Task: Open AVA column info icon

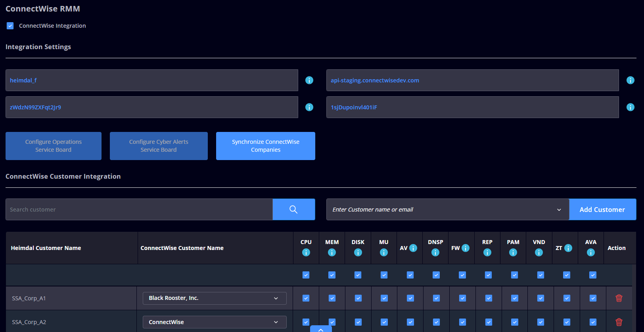Action: pos(591,252)
